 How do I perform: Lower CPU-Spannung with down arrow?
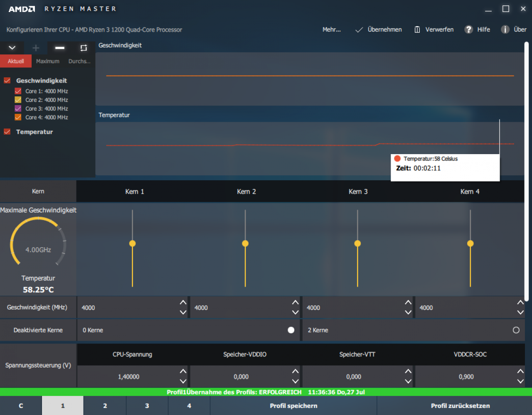tap(183, 381)
